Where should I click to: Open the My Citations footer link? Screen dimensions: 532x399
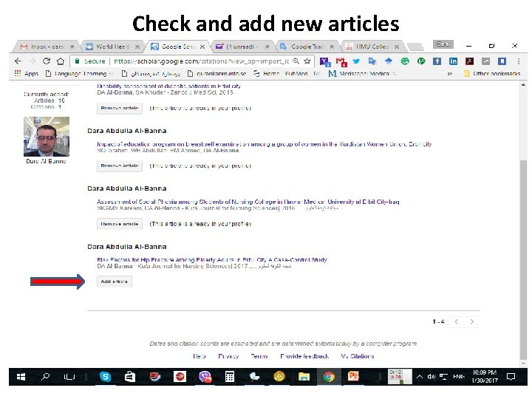[358, 356]
